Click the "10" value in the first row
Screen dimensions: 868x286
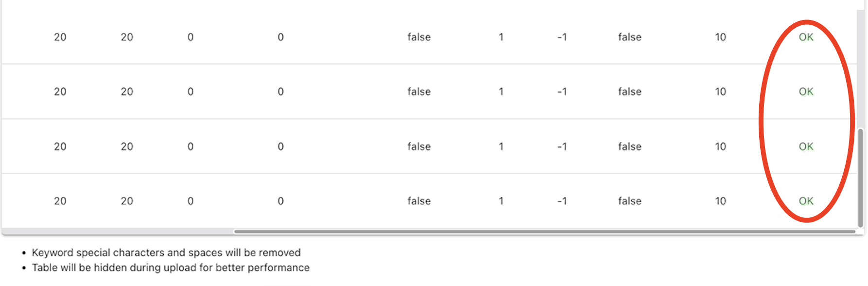point(721,37)
